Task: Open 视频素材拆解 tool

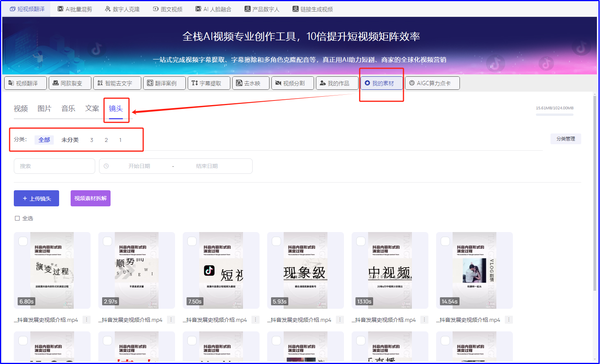Action: [x=90, y=198]
